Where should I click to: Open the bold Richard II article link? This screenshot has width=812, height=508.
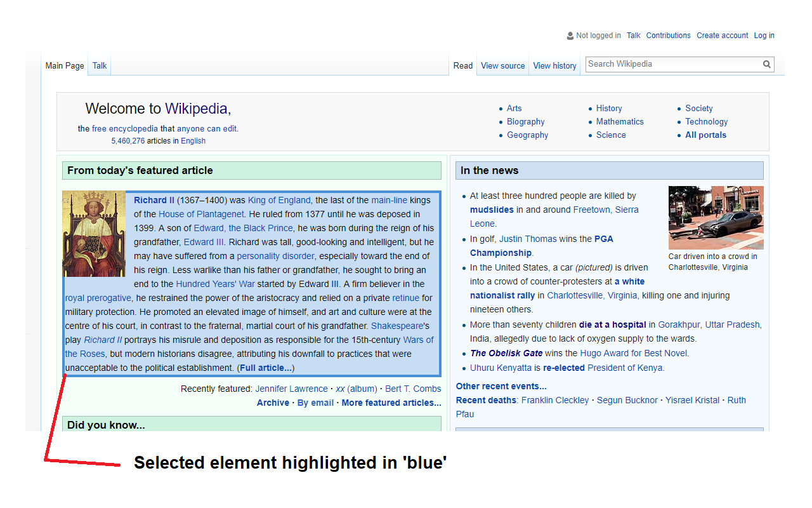click(x=154, y=200)
